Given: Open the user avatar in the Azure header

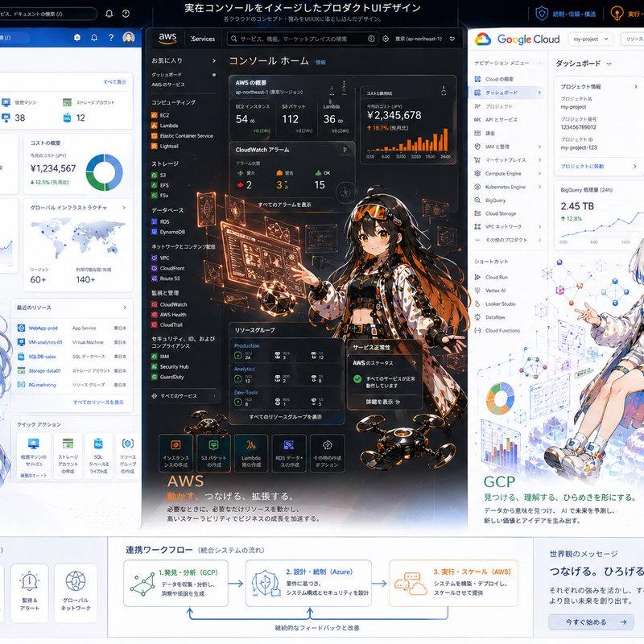Looking at the screenshot, I should [129, 38].
